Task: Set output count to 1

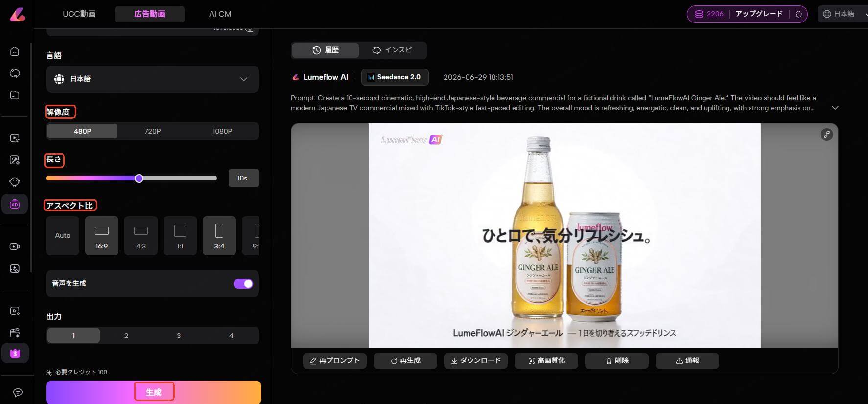Action: 73,336
